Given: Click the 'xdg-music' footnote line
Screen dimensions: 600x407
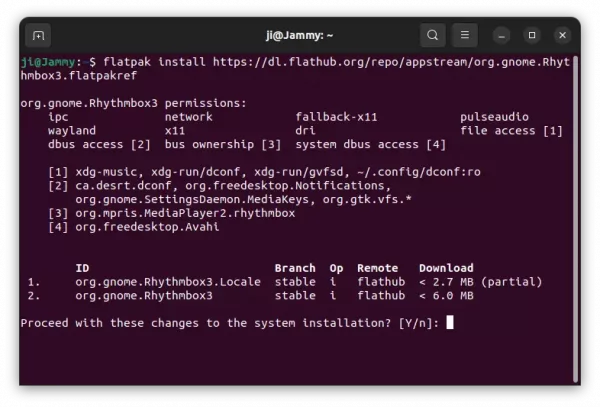Looking at the screenshot, I should pos(264,172).
